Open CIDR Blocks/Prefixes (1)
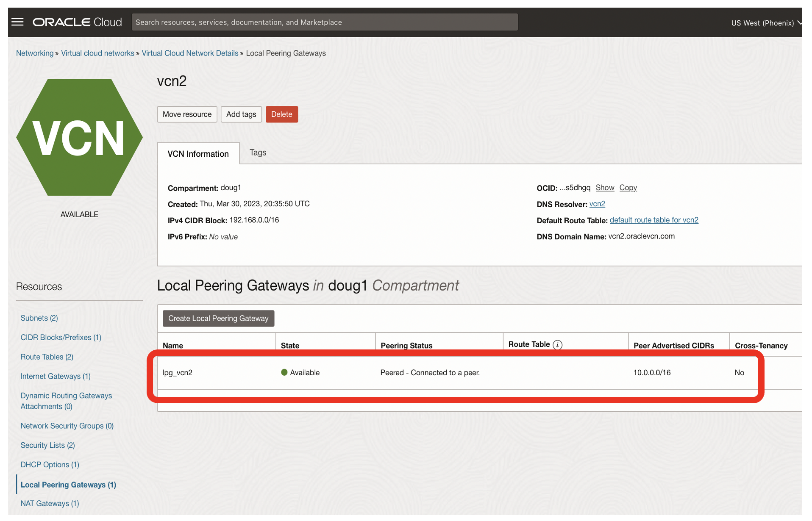 [61, 338]
